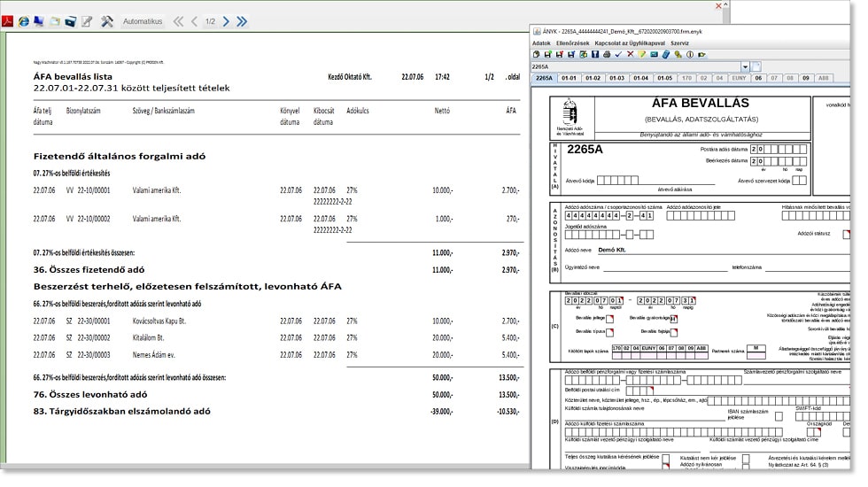Screen dimensions: 868x487
Task: Click the info circle icon in ÁNYK toolbar
Action: click(689, 55)
